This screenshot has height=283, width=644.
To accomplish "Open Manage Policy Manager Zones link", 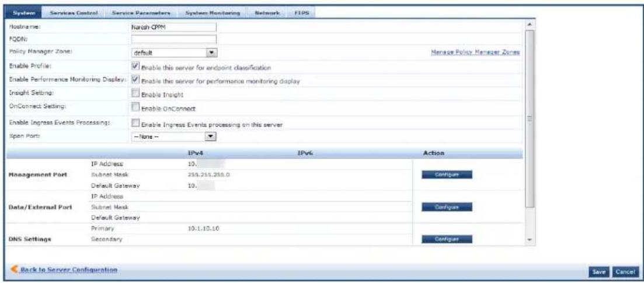I will (x=475, y=52).
